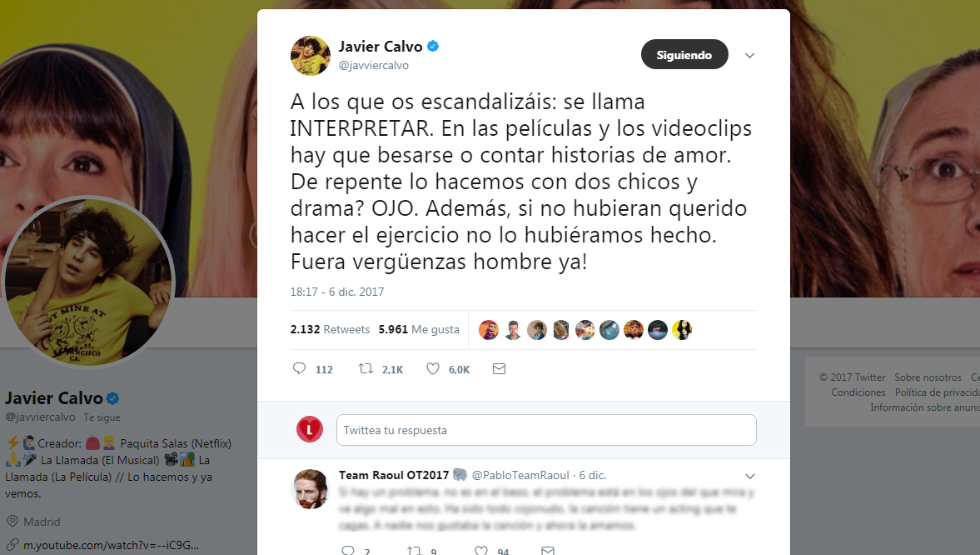Click the reply speech bubble icon with 112

point(300,368)
